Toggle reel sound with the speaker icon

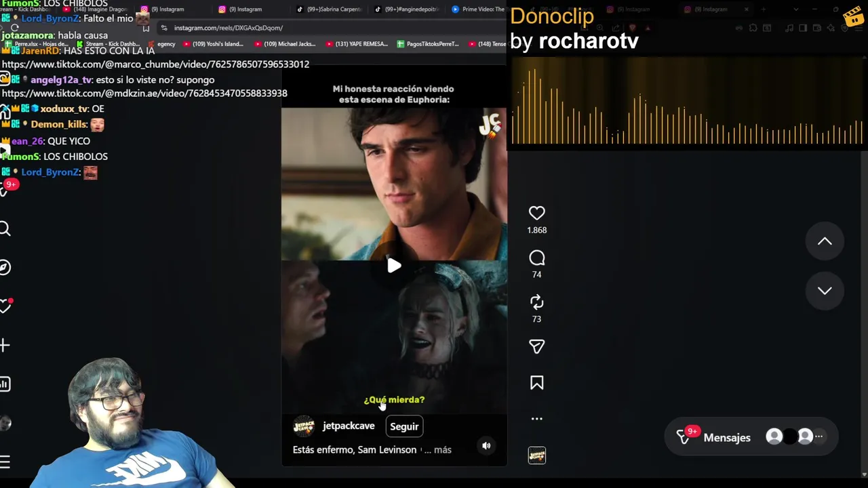(x=486, y=445)
